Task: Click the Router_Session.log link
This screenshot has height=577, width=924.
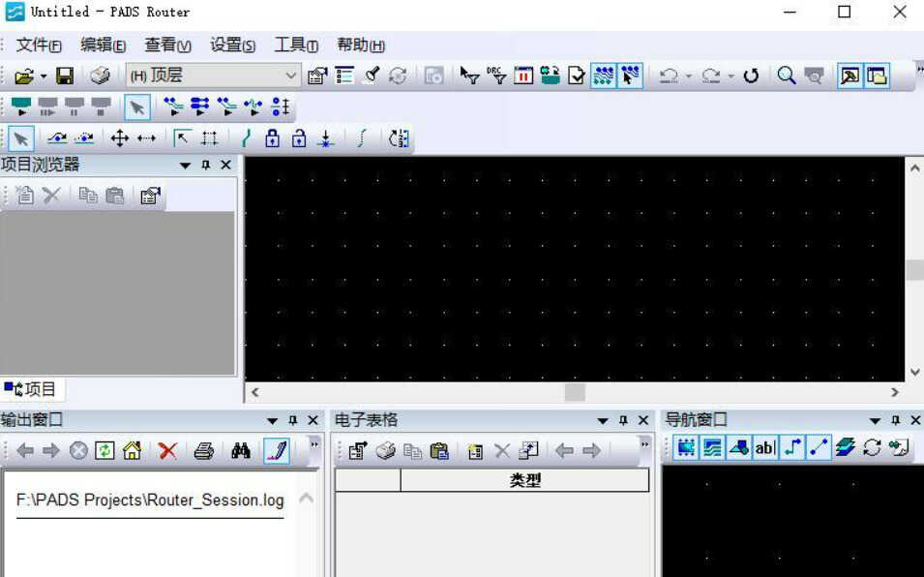Action: click(150, 501)
